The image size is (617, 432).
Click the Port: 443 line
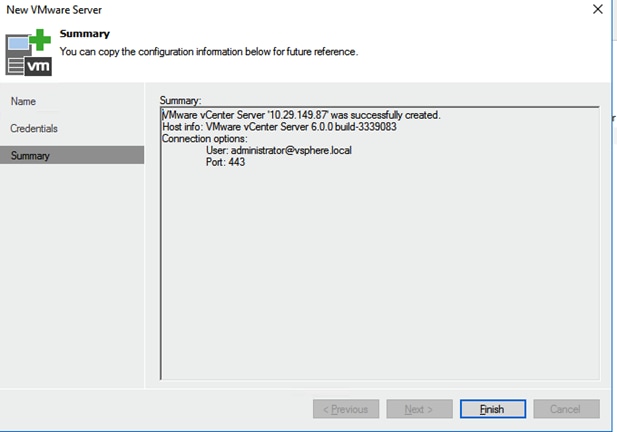point(225,162)
